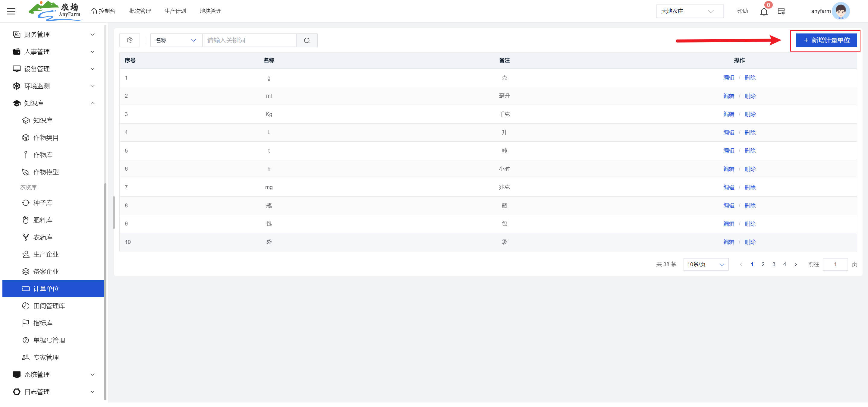Open the 控制台 top menu
This screenshot has width=868, height=407.
(x=103, y=11)
